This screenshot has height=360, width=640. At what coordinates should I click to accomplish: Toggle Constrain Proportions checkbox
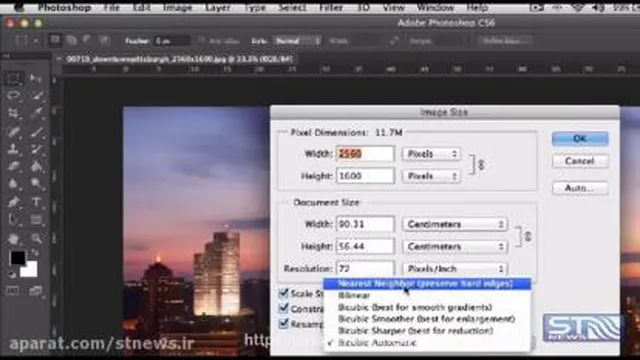point(283,308)
